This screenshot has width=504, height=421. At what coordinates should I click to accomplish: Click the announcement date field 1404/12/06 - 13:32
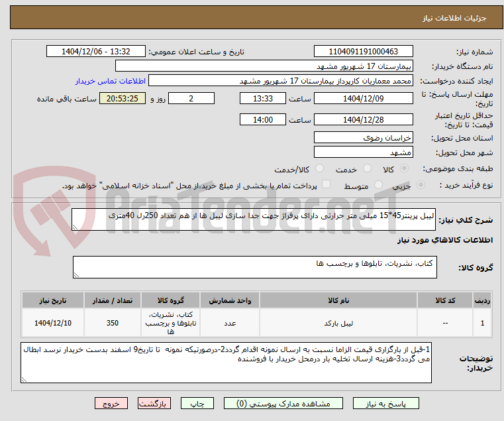(x=96, y=52)
